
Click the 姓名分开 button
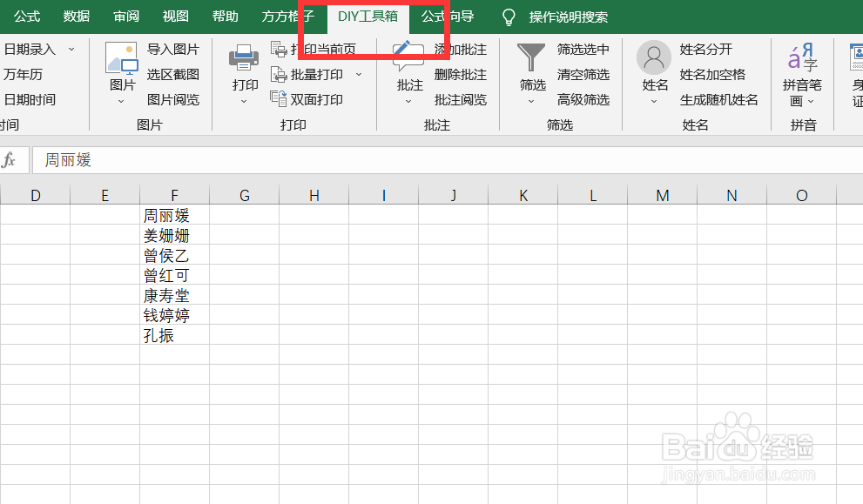tap(705, 50)
